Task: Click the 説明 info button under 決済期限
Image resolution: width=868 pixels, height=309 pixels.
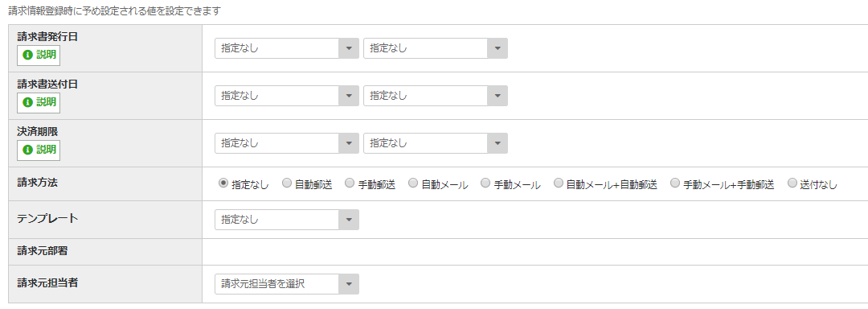Action: click(39, 150)
